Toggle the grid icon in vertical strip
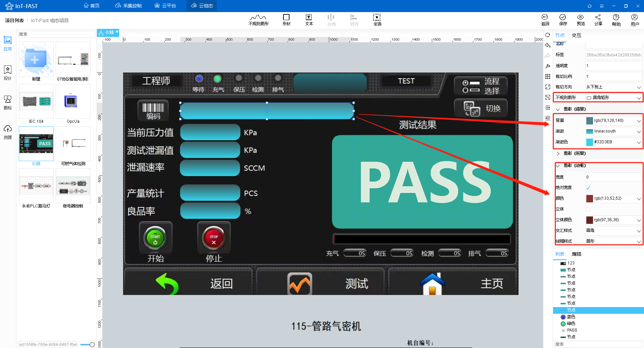Image resolution: width=644 pixels, height=348 pixels. tap(548, 77)
